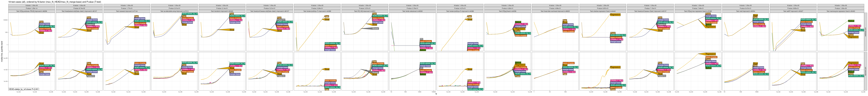The image size is (868, 96).
Task: Click the 'HEAD=delete_by_ref slower P<0.001' annotation box
Action: click(24, 89)
